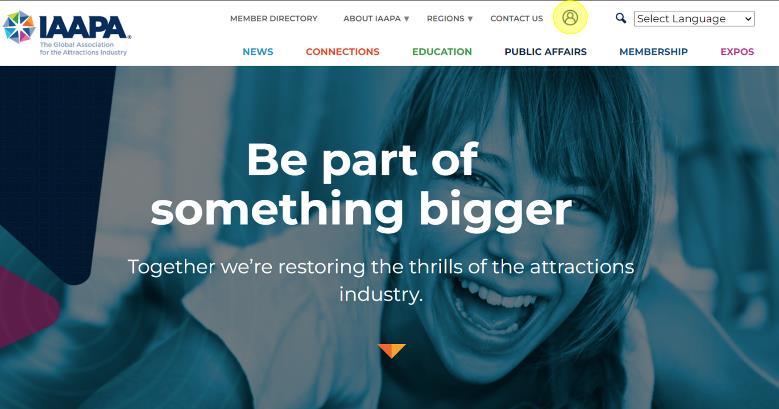Expand the Regions dropdown arrow
779x409 pixels.
(470, 19)
